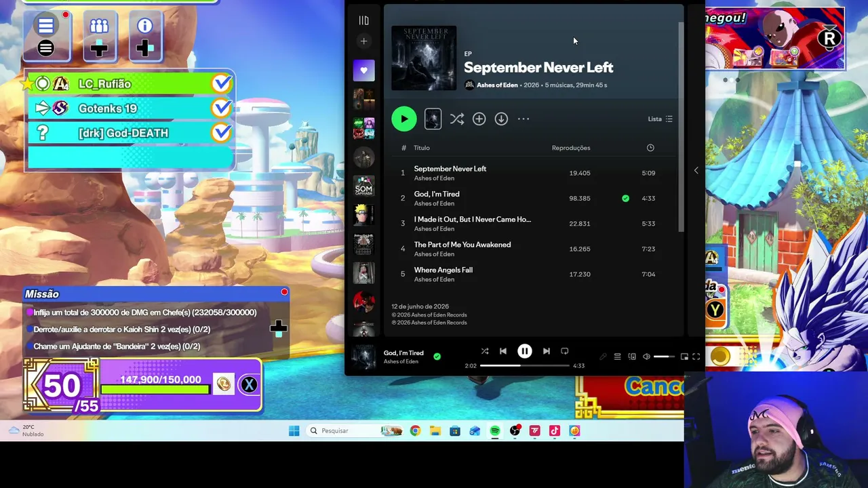The width and height of the screenshot is (868, 488).
Task: Open the Spotify miniplayer
Action: click(x=684, y=357)
